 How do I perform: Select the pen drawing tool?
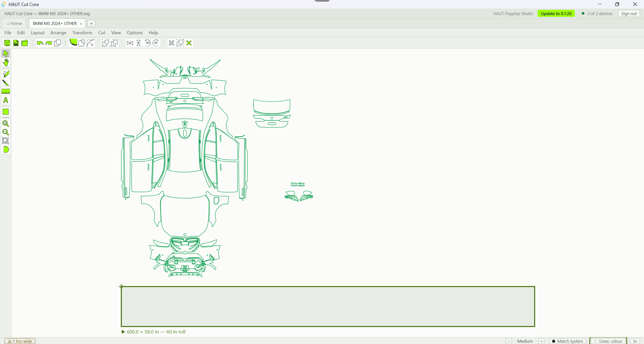tap(6, 74)
